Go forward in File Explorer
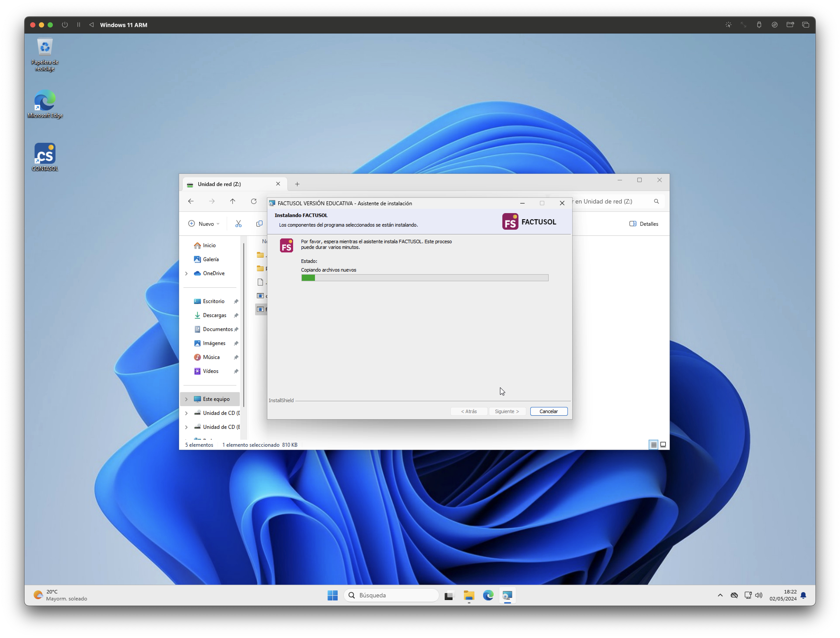The height and width of the screenshot is (638, 840). pos(212,201)
